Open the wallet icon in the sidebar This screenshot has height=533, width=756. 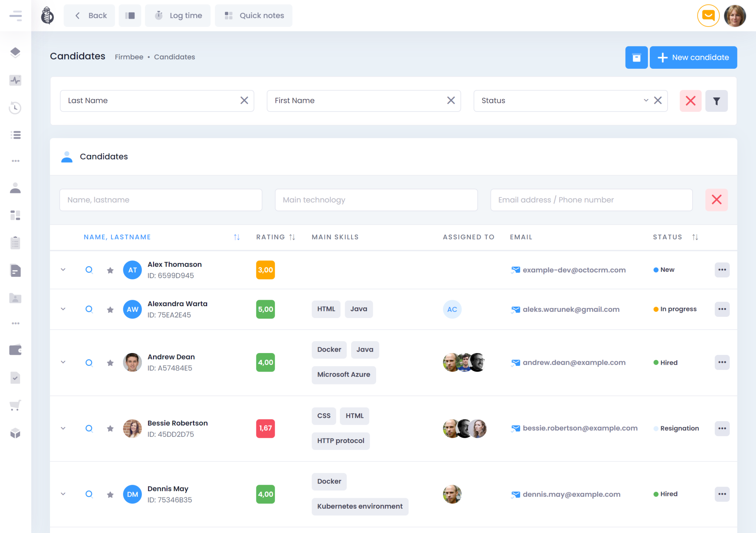[x=15, y=350]
